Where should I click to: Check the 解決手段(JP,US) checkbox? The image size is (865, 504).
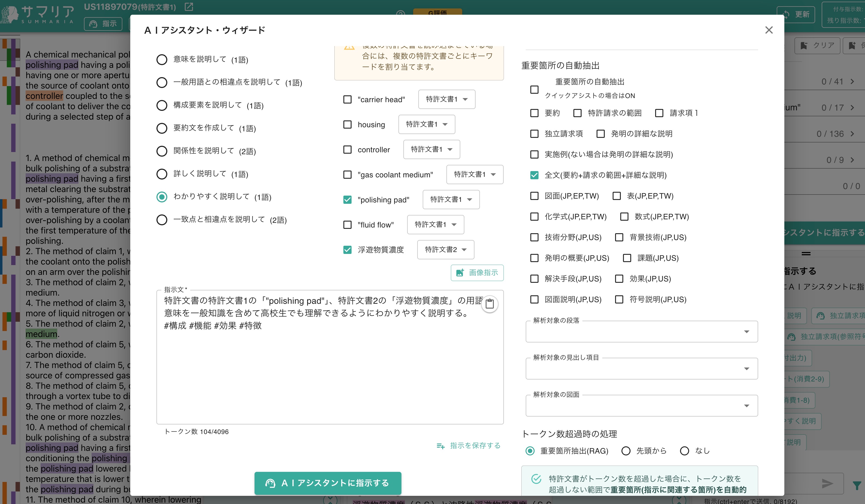pyautogui.click(x=534, y=279)
